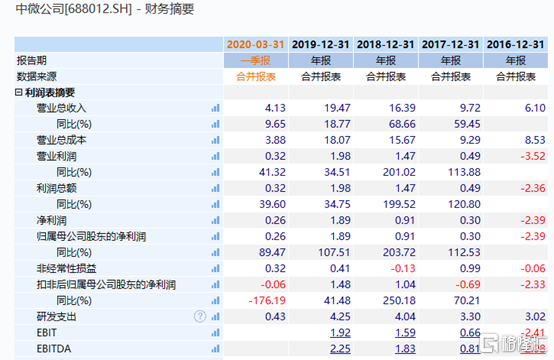This screenshot has height=360, width=554.
Task: Select the 2018-12-31 column header
Action: coord(386,45)
